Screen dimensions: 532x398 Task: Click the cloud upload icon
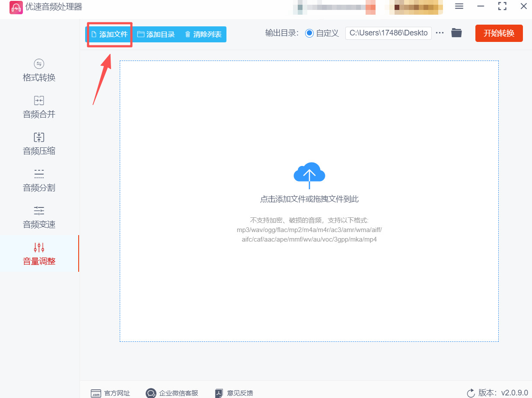(x=309, y=175)
